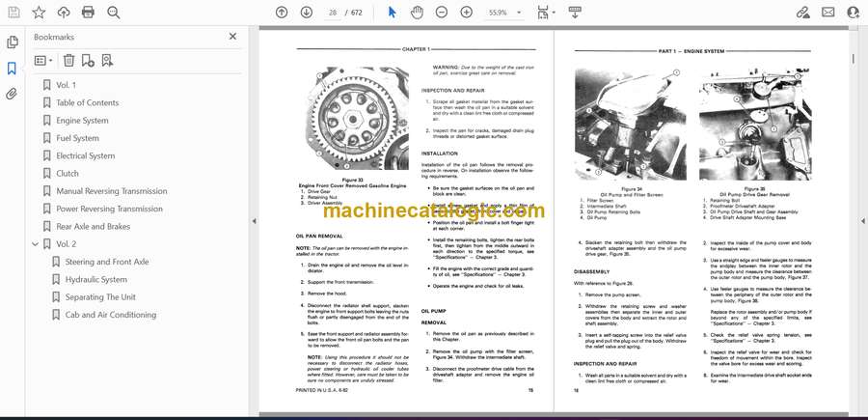Activate the hand pan tool
Viewport: 868px width, 420px height.
click(x=417, y=13)
